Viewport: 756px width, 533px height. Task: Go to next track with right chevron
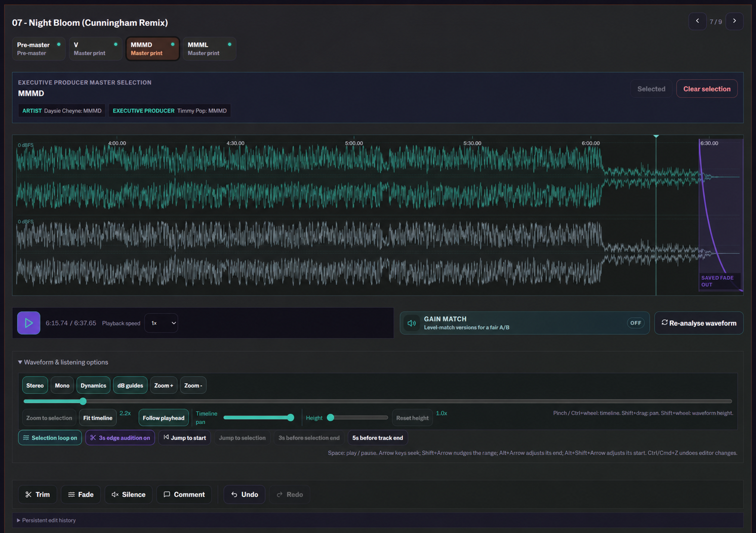[x=734, y=21]
